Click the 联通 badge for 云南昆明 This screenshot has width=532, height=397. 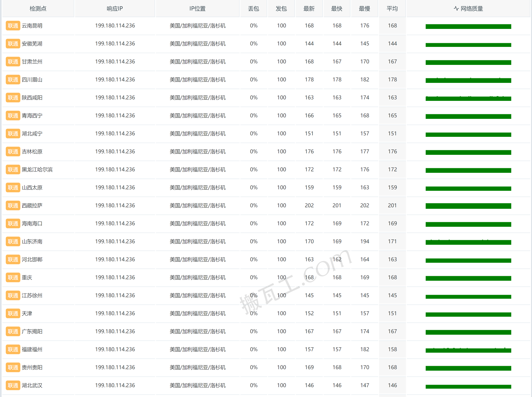(13, 26)
